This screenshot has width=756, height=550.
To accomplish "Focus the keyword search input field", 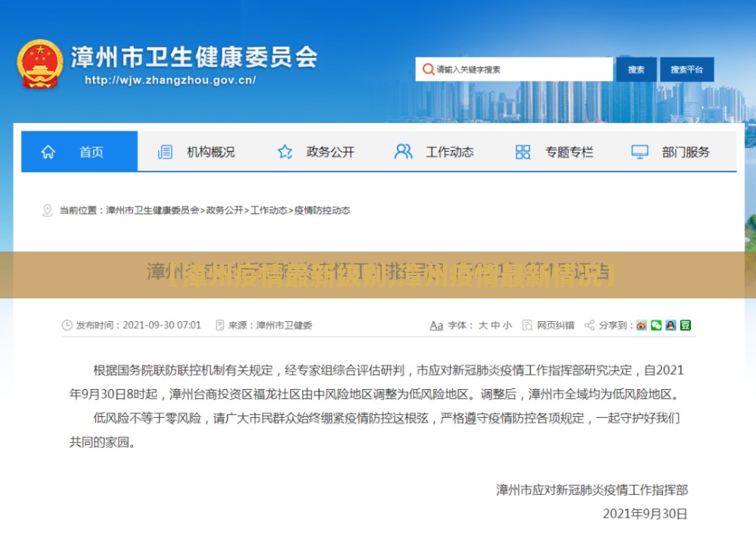I will pos(514,70).
